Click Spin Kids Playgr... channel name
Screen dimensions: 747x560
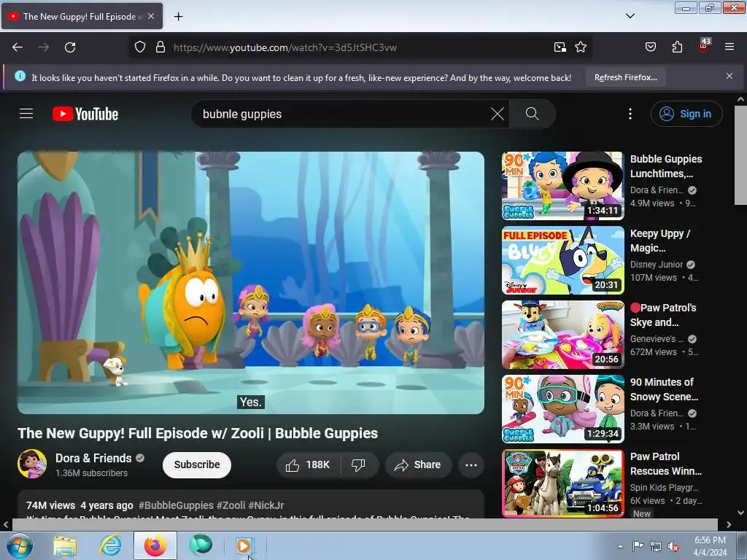664,487
